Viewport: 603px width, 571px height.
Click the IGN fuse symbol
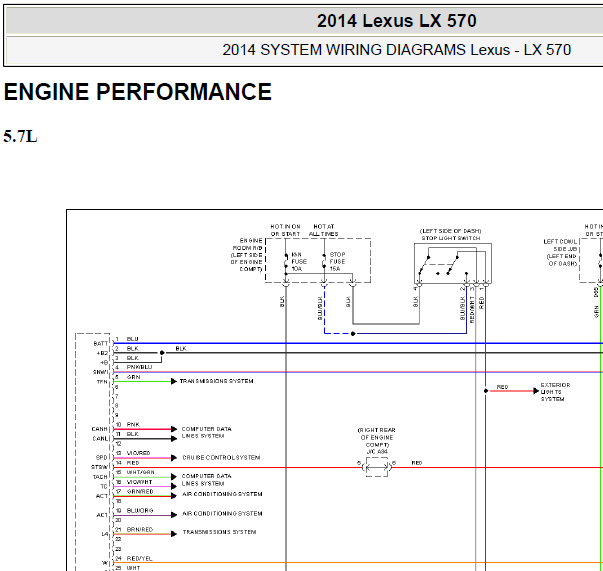pos(286,263)
